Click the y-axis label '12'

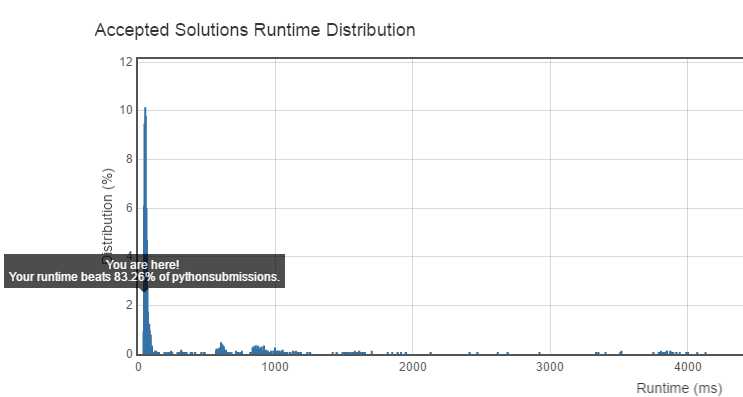pyautogui.click(x=126, y=62)
